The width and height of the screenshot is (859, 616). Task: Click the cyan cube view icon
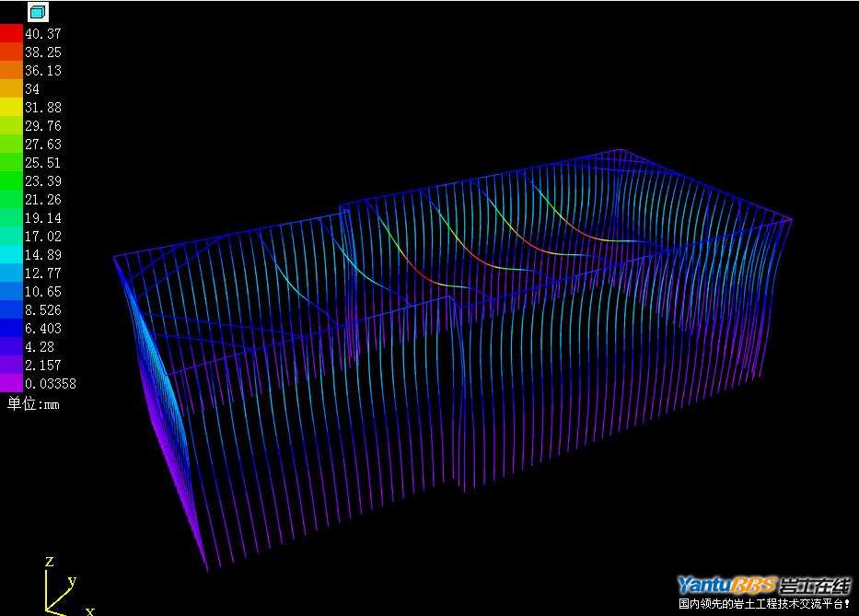pos(38,12)
